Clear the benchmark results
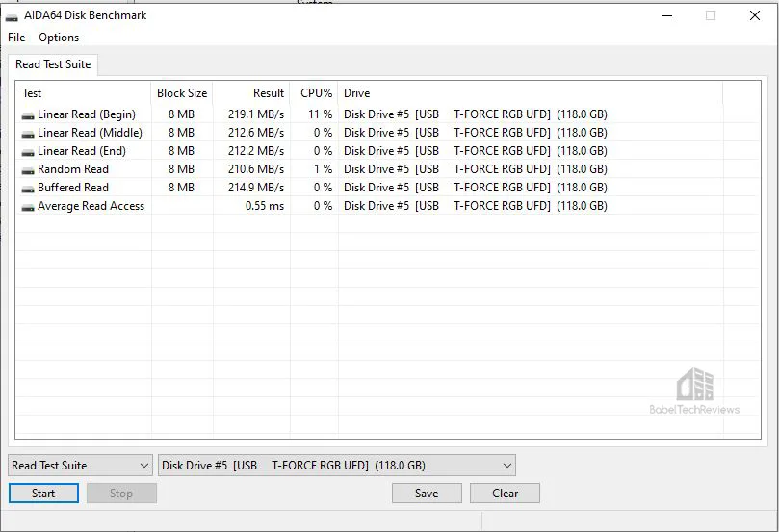Viewport: 779px width, 532px height. point(505,494)
